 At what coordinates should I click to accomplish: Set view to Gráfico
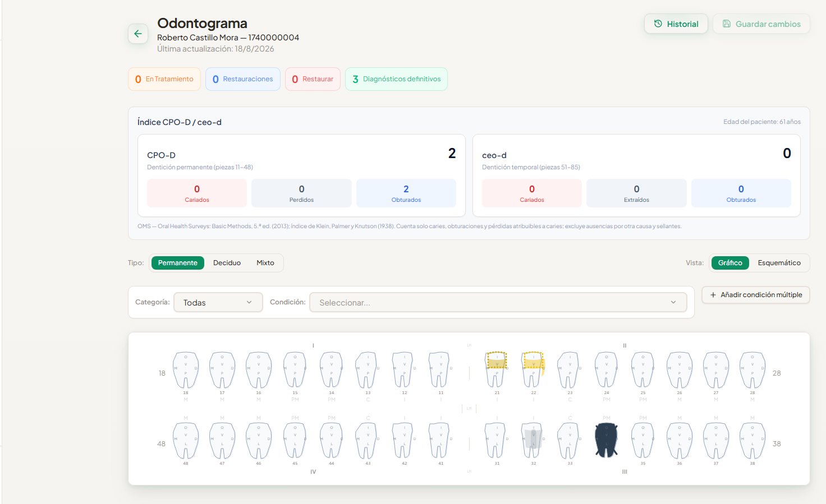(730, 263)
